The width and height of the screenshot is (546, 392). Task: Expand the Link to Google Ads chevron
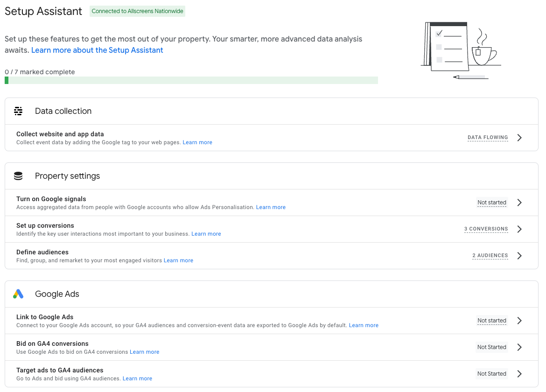pos(519,321)
